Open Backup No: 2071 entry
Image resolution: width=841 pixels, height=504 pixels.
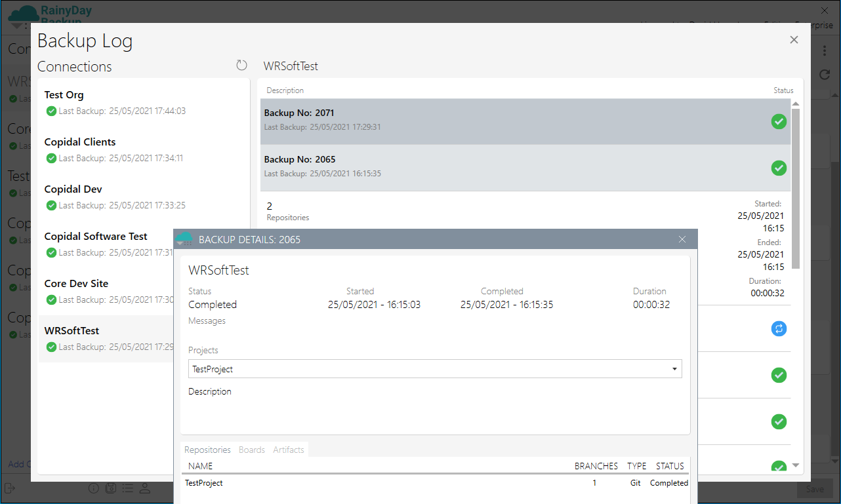(525, 121)
